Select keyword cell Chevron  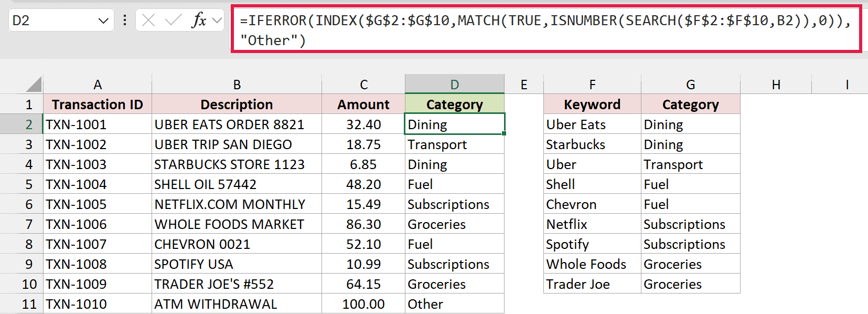[592, 204]
